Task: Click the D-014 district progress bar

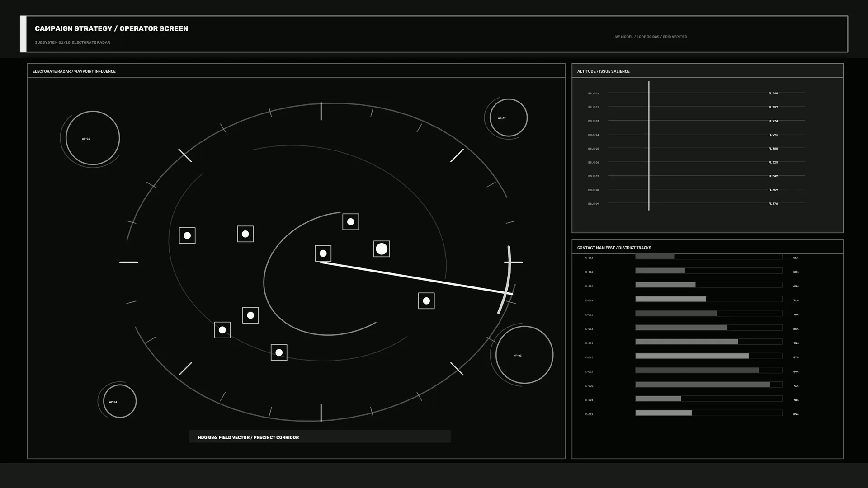Action: click(708, 299)
